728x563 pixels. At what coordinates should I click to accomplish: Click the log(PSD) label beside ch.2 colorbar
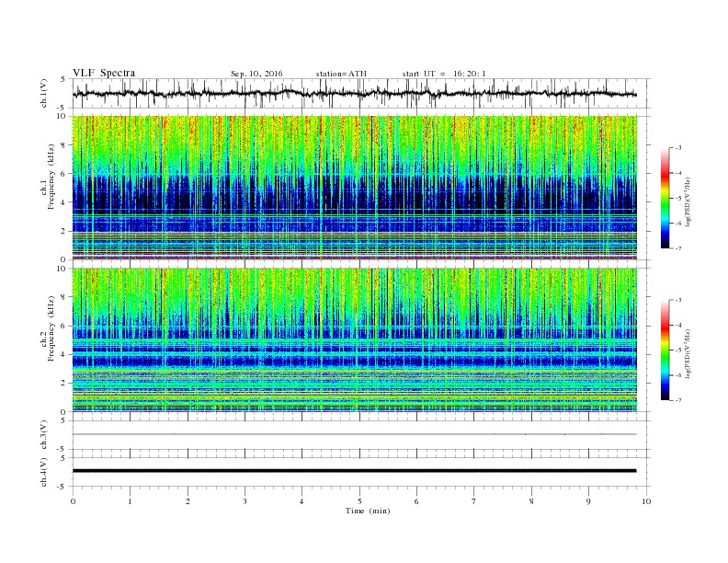click(x=688, y=354)
